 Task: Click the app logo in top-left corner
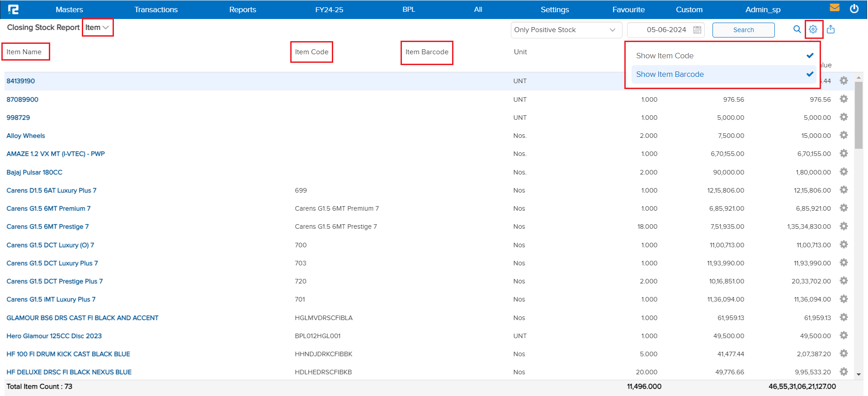pos(14,9)
